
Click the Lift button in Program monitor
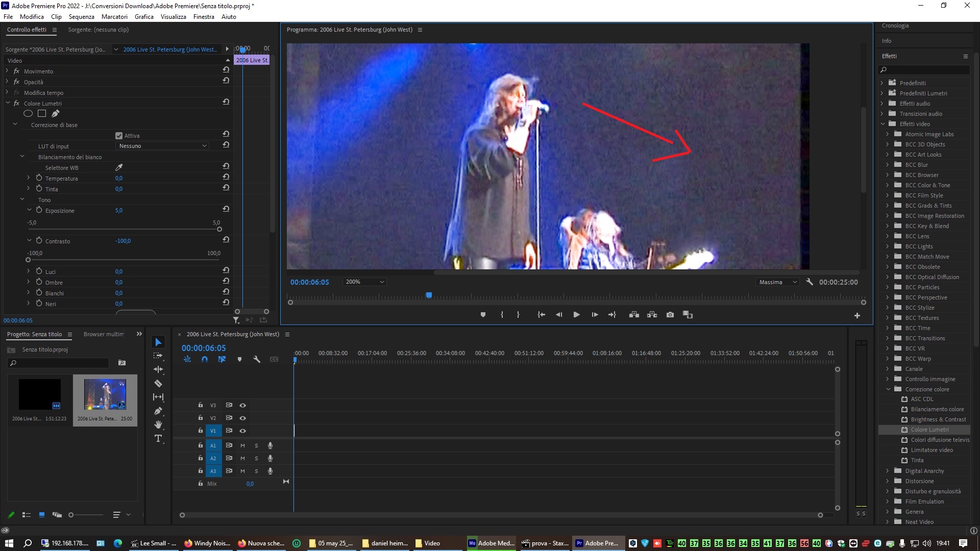(x=634, y=315)
